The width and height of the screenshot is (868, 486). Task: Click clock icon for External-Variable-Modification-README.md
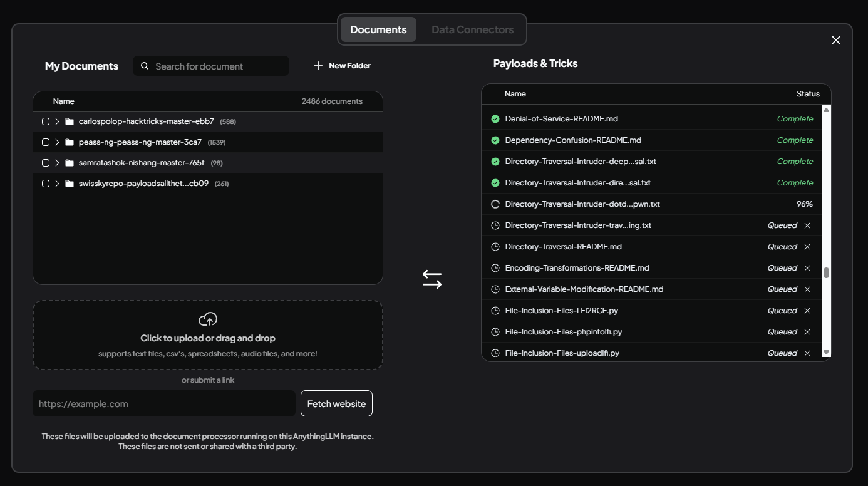pyautogui.click(x=495, y=289)
